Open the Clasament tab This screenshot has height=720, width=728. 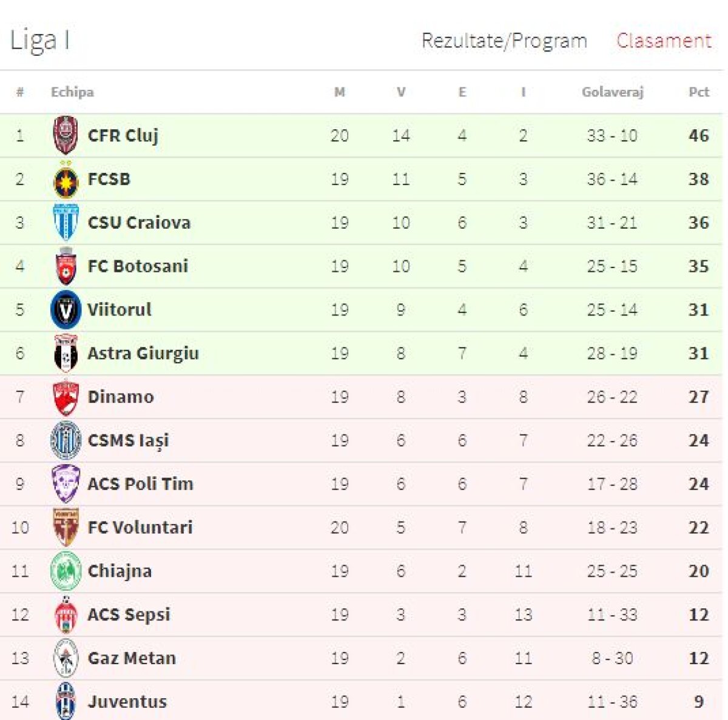664,41
